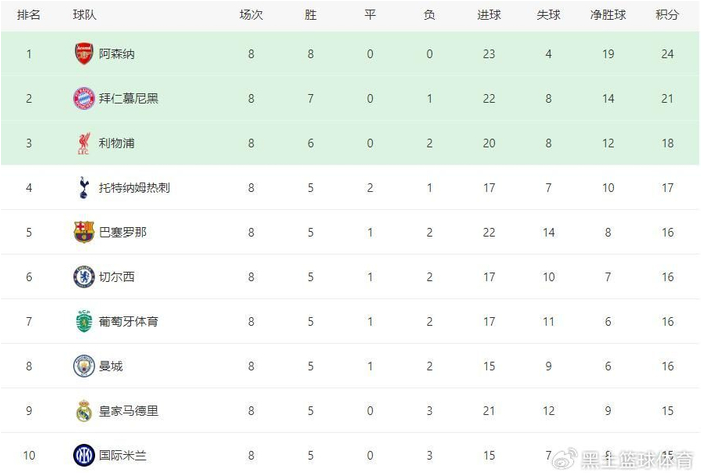Image resolution: width=701 pixels, height=473 pixels.
Task: Click the Real Madrid crest icon
Action: point(84,410)
